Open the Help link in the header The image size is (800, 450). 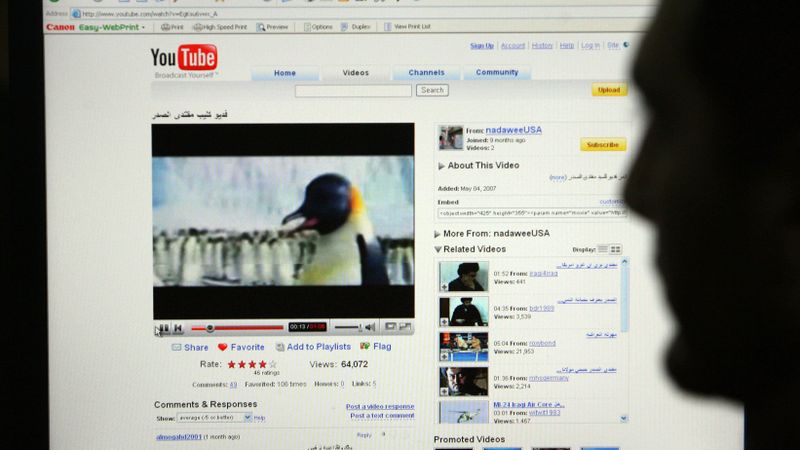[566, 46]
